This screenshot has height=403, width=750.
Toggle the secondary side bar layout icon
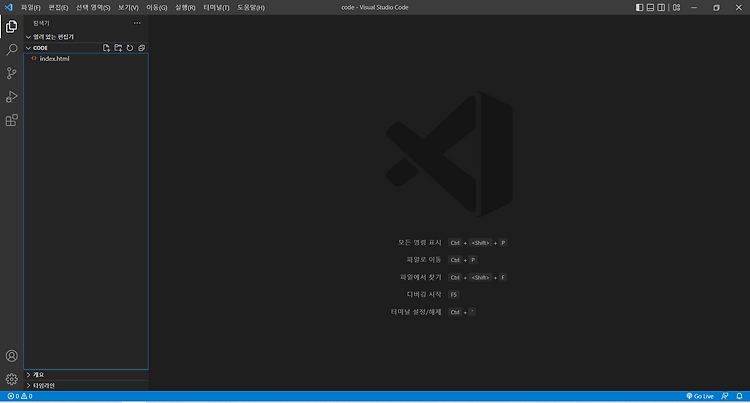tap(661, 8)
